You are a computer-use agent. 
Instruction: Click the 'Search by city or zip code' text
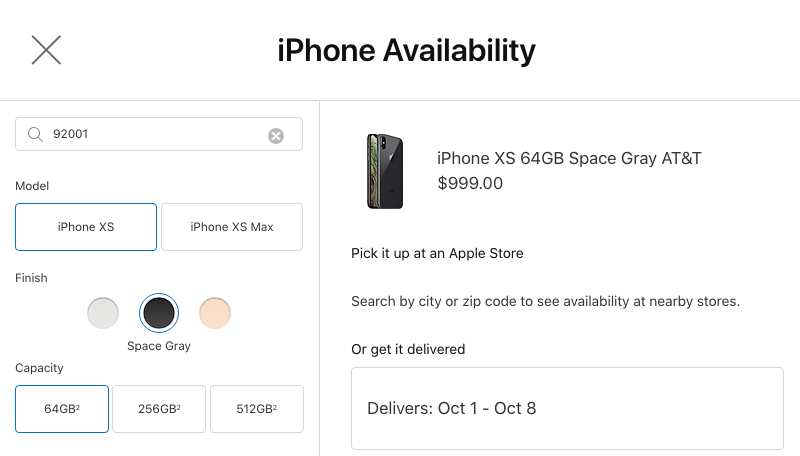coord(545,301)
